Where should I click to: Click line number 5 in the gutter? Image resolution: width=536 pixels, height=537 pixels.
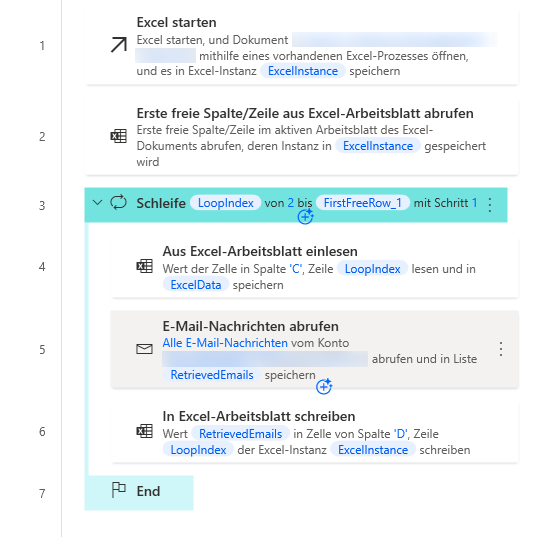42,350
